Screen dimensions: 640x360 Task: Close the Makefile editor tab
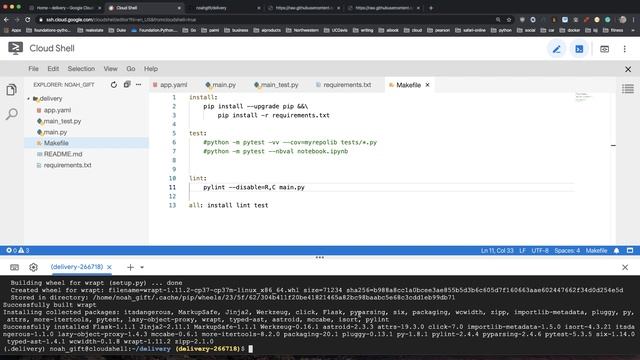click(427, 85)
